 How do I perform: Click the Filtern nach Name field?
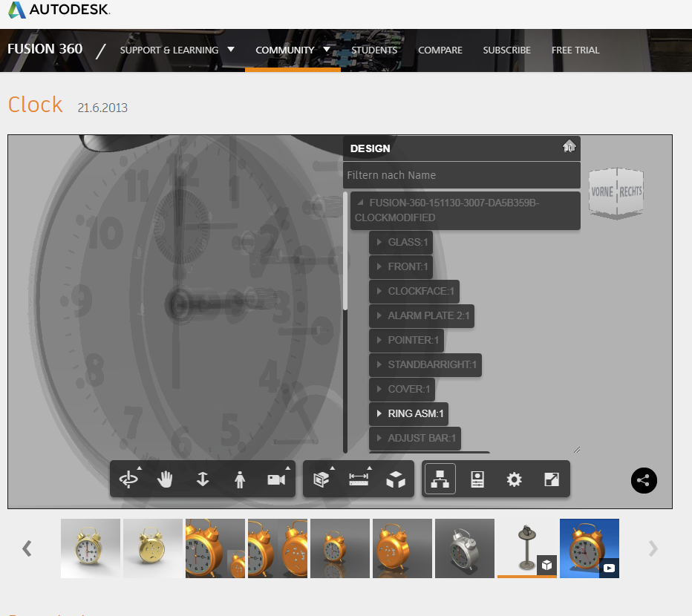(462, 175)
